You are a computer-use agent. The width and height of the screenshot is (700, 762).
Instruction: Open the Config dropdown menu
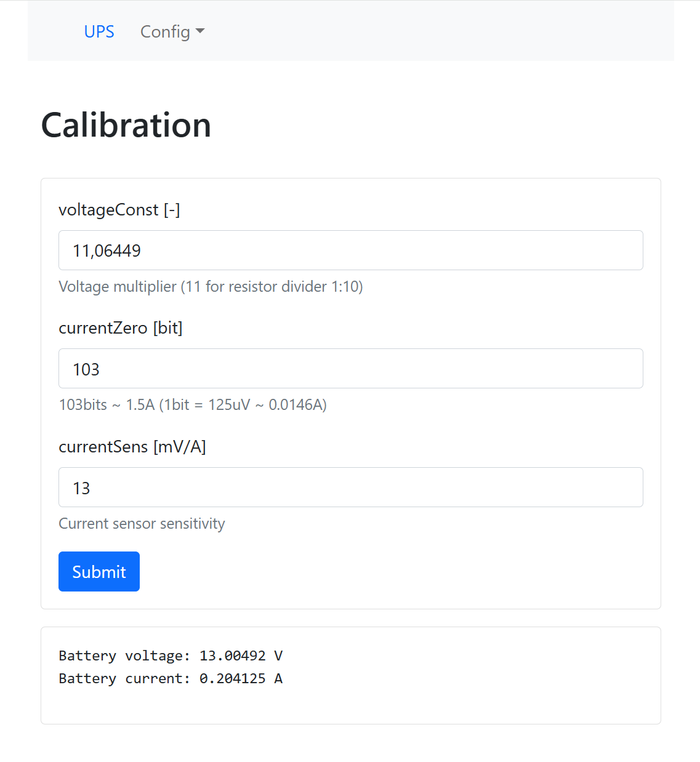coord(165,31)
